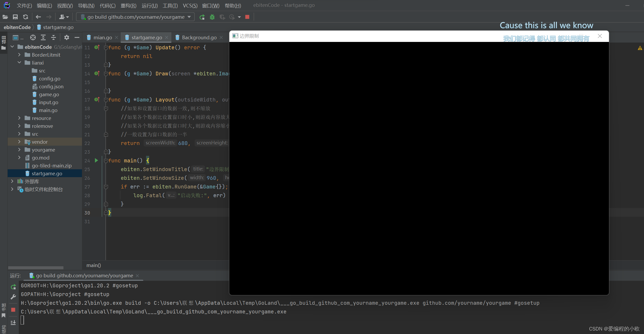The width and height of the screenshot is (644, 334).
Task: Click the run gutter arrow beside func main
Action: point(96,160)
